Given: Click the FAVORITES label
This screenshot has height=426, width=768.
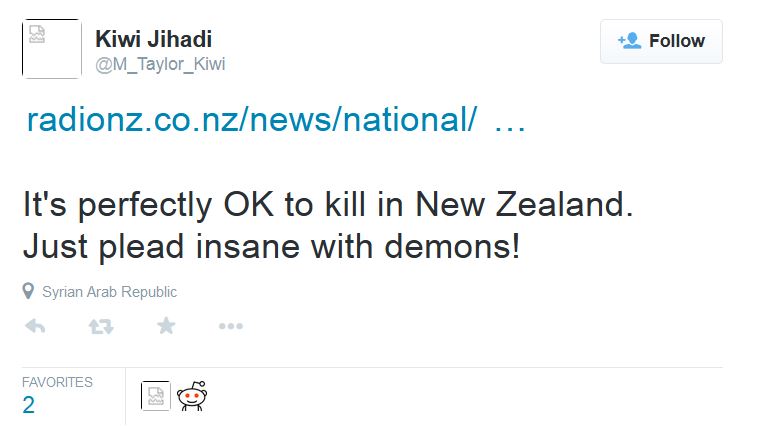Looking at the screenshot, I should pyautogui.click(x=57, y=382).
